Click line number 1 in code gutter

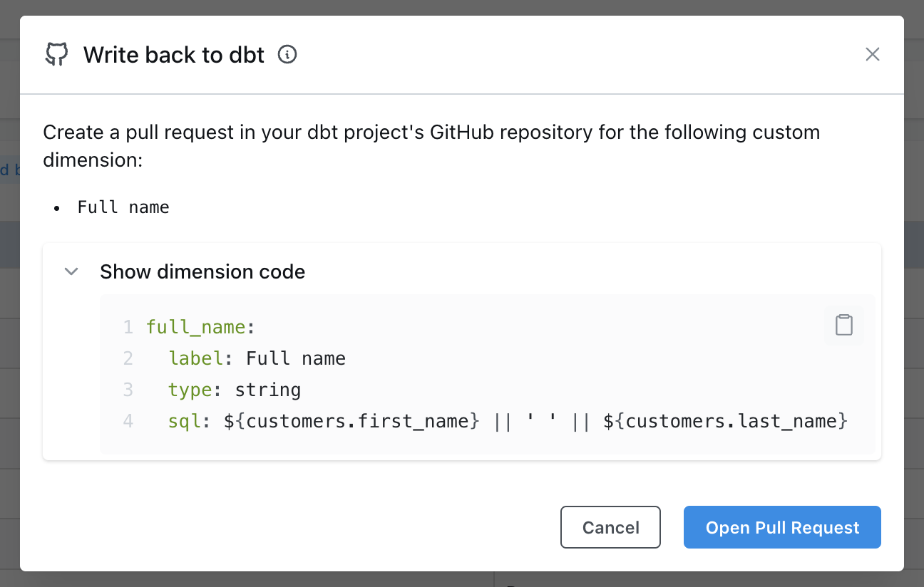coord(128,327)
